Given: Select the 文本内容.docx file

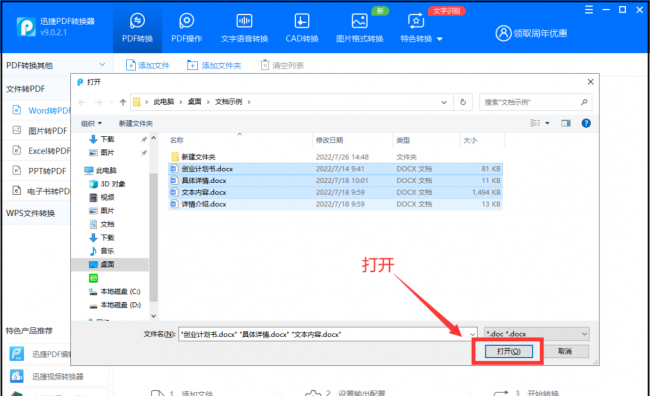Looking at the screenshot, I should tap(335, 192).
